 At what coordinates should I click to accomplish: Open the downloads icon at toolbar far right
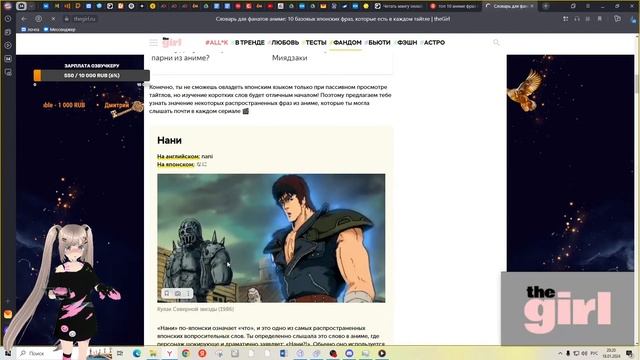(x=633, y=19)
